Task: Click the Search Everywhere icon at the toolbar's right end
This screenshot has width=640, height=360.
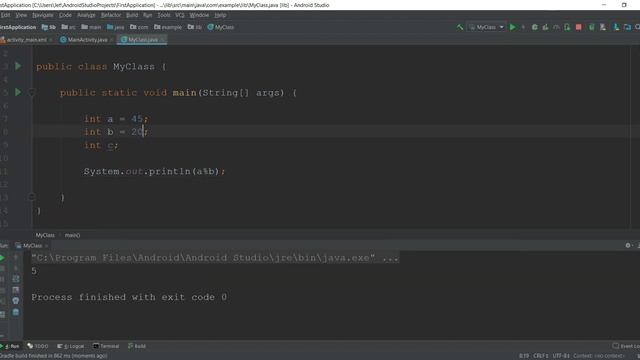Action: (637, 27)
